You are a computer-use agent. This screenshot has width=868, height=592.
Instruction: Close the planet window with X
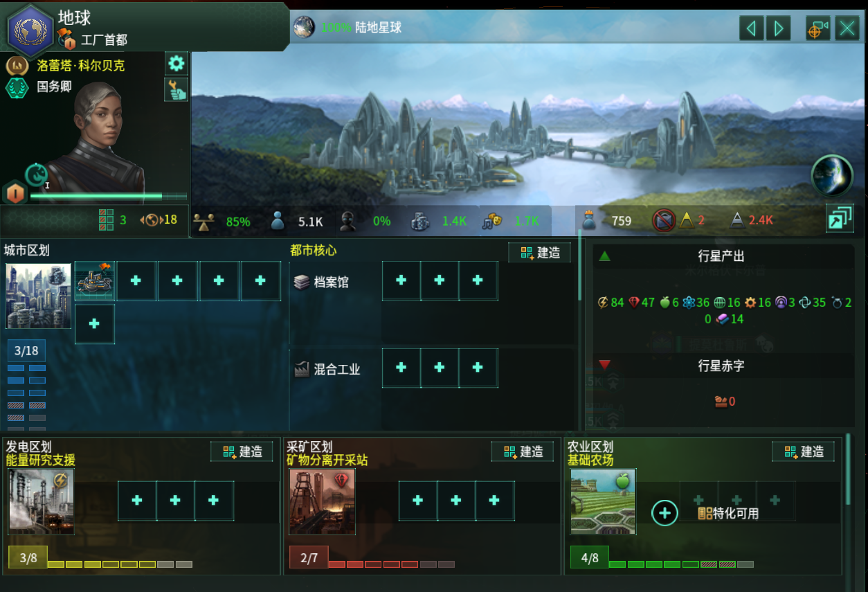847,28
